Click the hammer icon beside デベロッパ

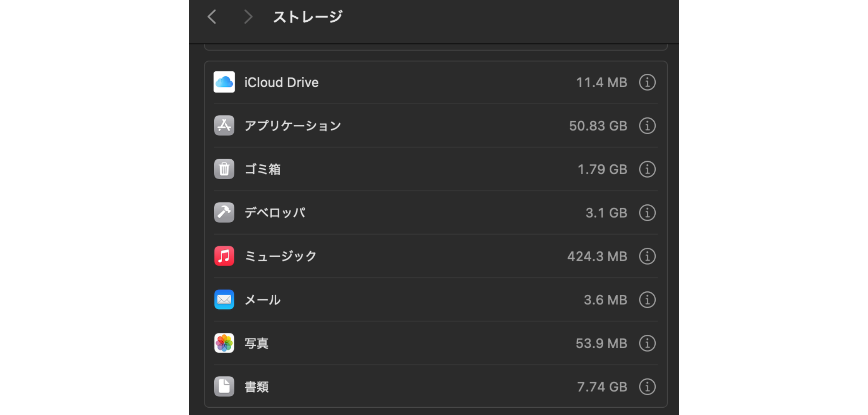224,213
